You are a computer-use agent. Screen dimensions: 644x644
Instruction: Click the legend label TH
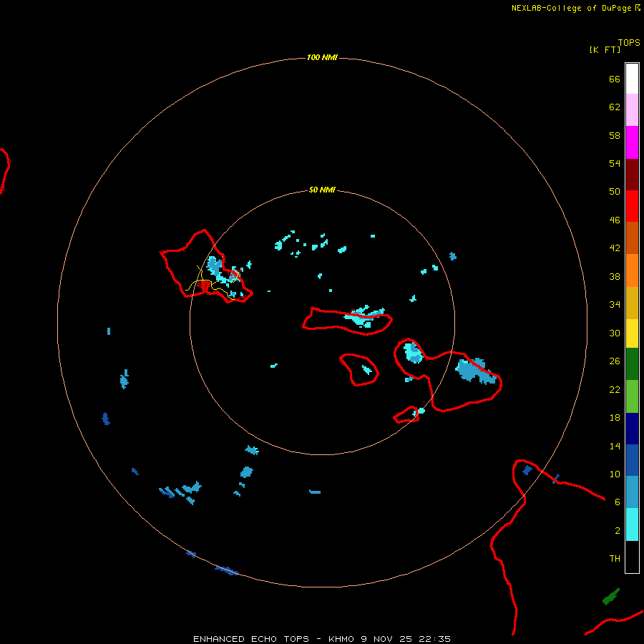coord(615,558)
